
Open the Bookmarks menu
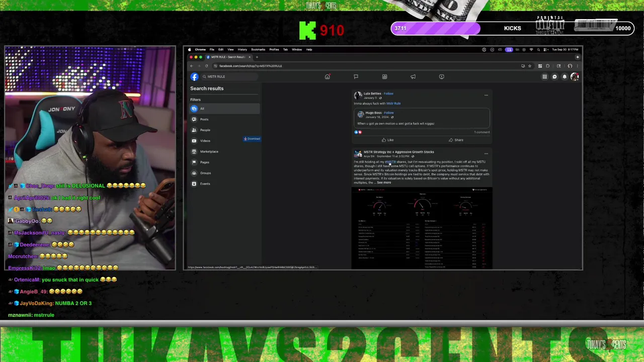(x=258, y=49)
